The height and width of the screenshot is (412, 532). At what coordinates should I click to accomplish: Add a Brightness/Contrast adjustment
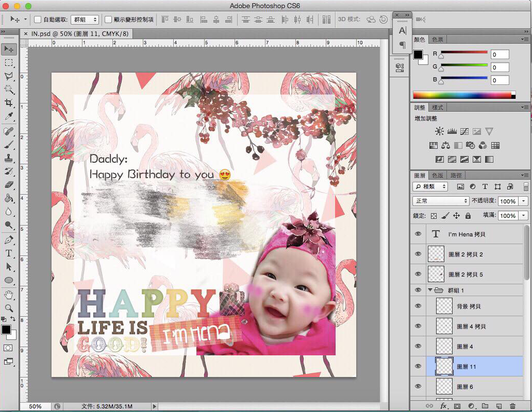(439, 132)
